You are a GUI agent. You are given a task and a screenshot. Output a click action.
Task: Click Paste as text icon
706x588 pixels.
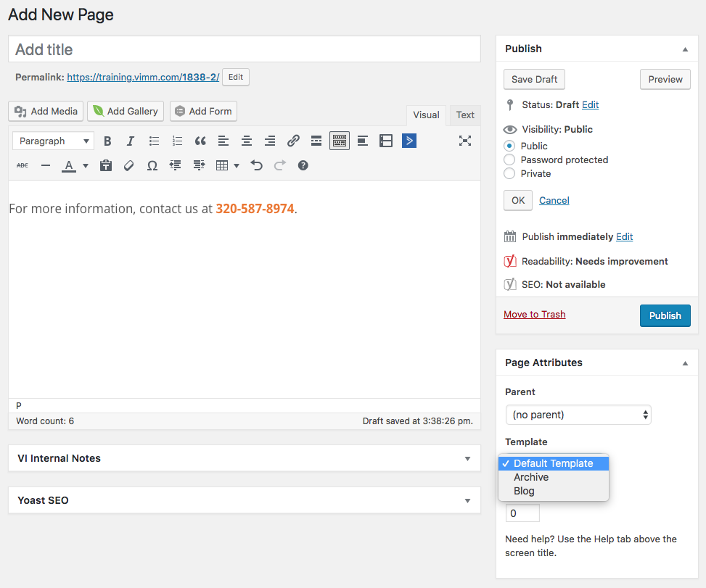[x=106, y=165]
